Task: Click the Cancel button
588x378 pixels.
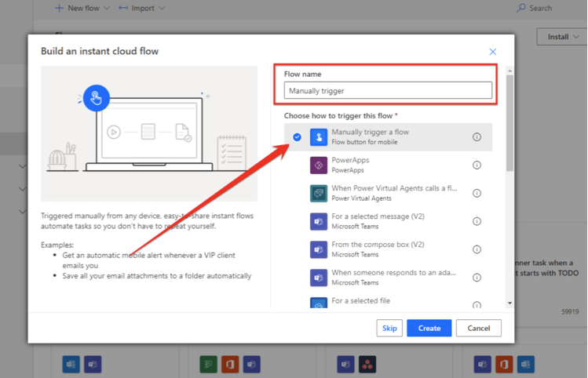Action: tap(479, 328)
